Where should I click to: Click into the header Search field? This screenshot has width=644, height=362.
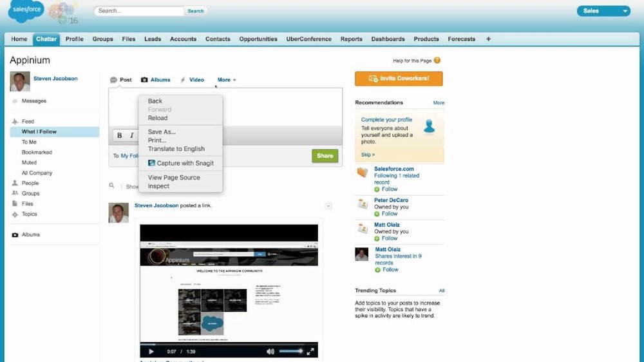139,11
